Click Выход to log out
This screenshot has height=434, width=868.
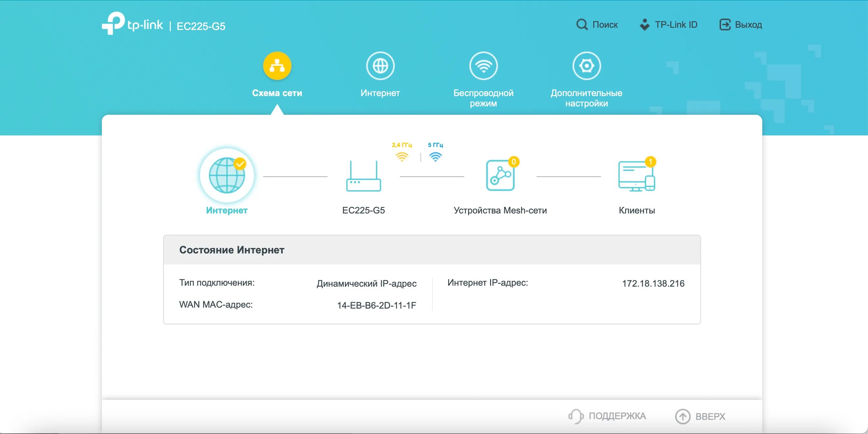click(748, 25)
